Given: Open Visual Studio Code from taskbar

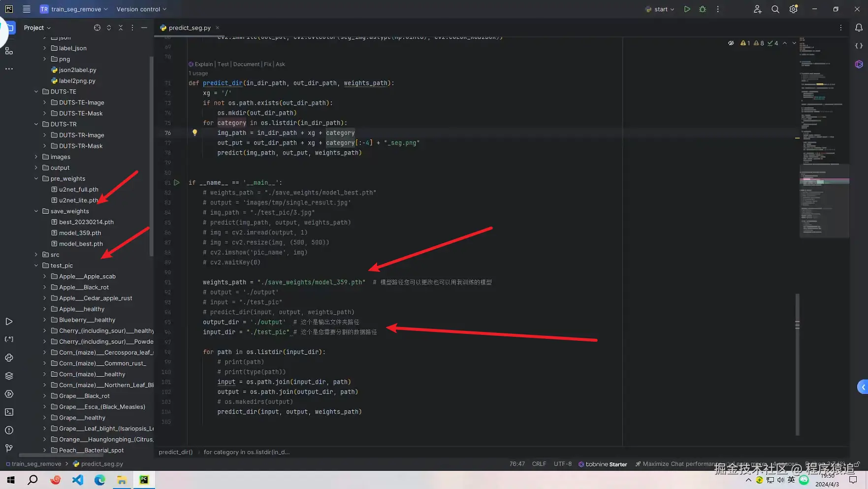Looking at the screenshot, I should (77, 480).
